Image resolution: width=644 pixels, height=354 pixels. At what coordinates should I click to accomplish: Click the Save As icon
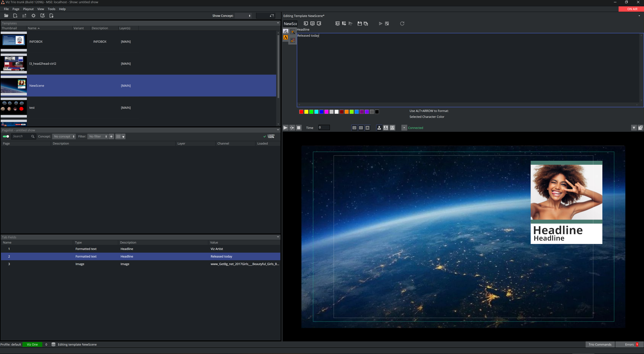click(366, 24)
